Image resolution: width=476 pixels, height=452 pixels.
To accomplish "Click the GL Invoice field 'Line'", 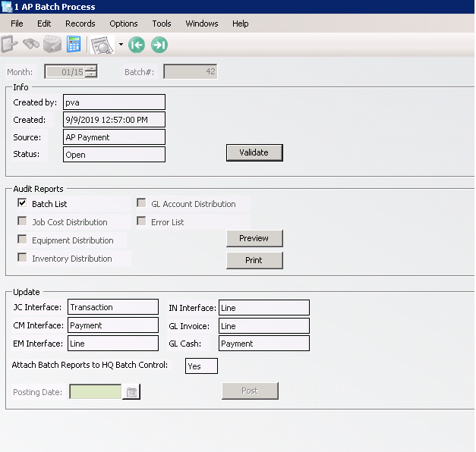I will point(264,326).
